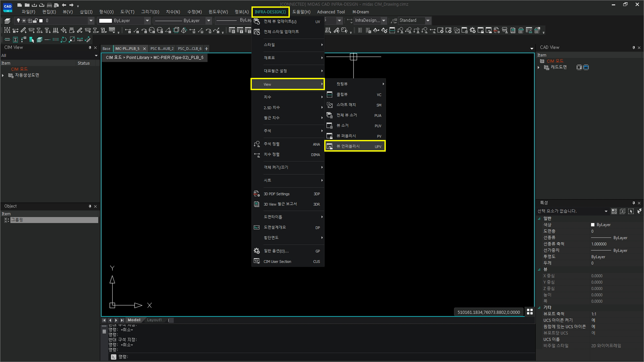Screen dimensions: 644x362
Task: Click the quick select icon in the properties panel
Action: (614, 211)
